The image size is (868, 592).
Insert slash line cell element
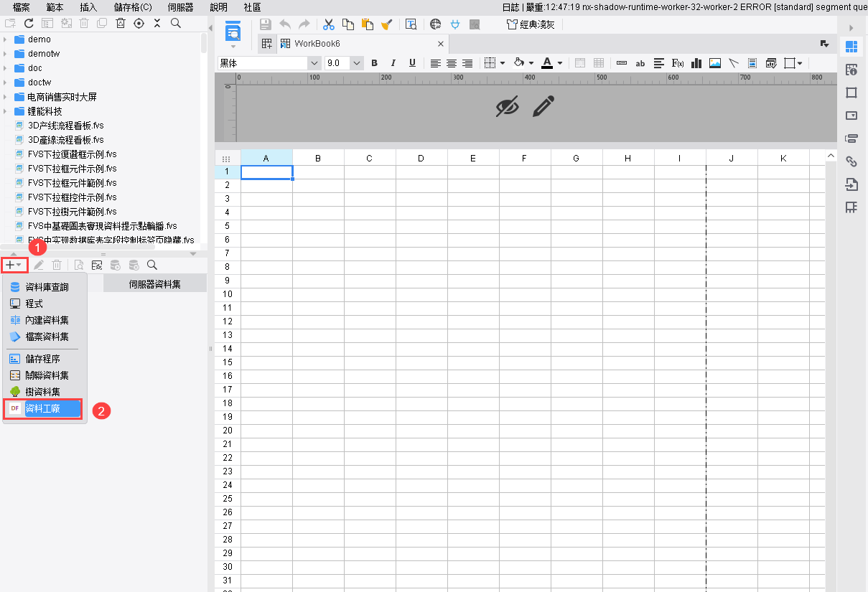(734, 63)
